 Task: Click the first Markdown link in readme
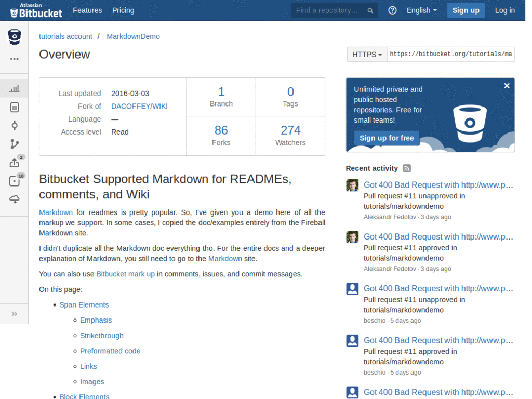pos(56,212)
